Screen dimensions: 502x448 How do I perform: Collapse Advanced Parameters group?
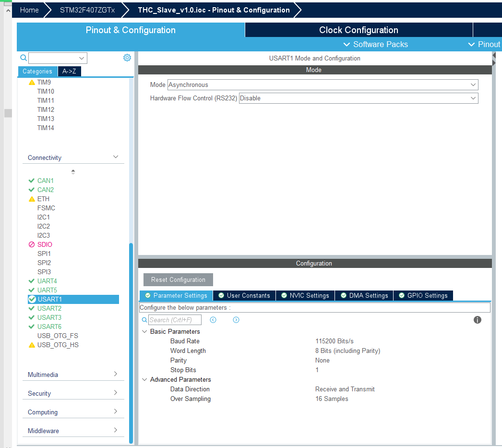(x=144, y=379)
